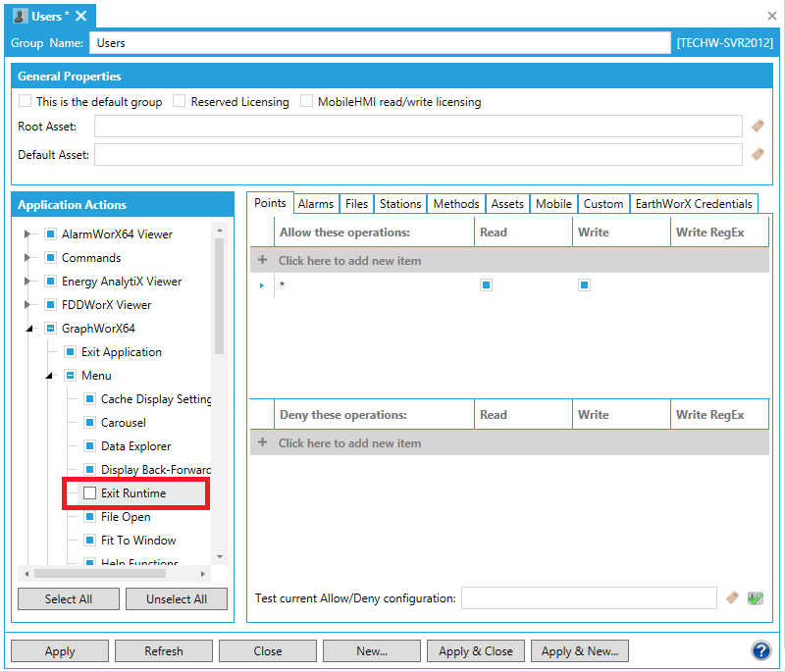
Task: Expand the Energy AnalytiX Viewer node
Action: point(27,282)
